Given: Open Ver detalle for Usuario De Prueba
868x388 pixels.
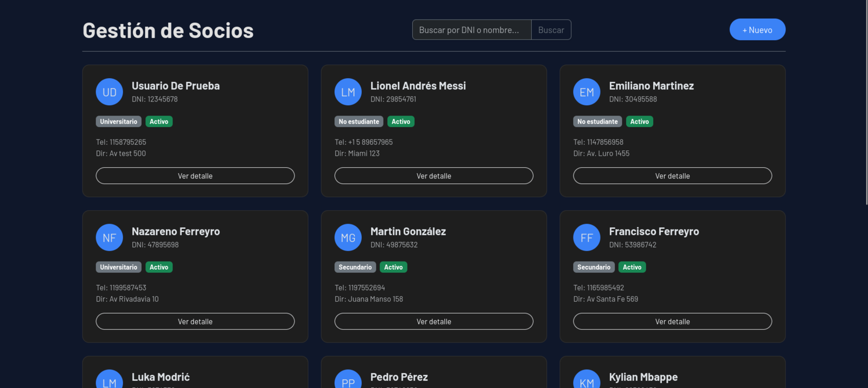Looking at the screenshot, I should 195,176.
